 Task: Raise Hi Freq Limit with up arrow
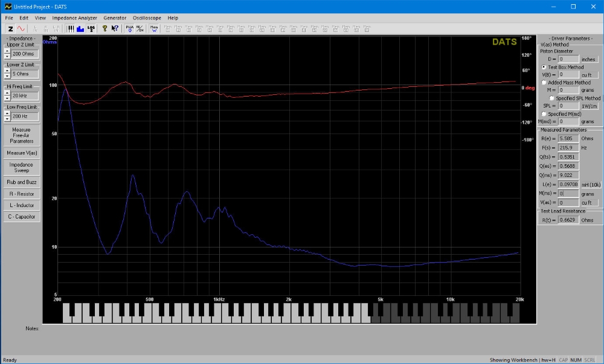[x=7, y=93]
